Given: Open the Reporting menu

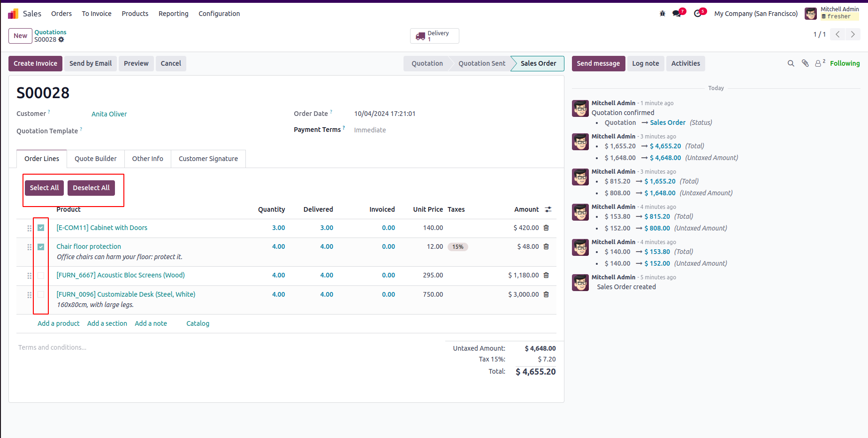Looking at the screenshot, I should (174, 14).
